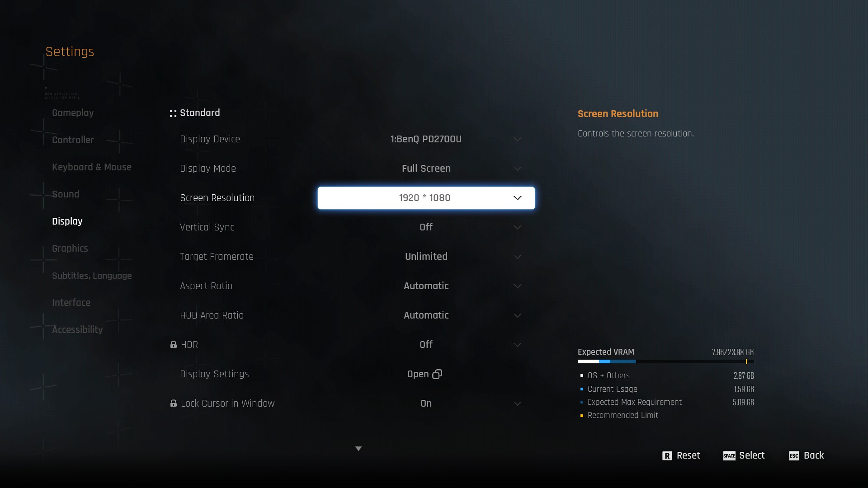The height and width of the screenshot is (488, 868).
Task: Click the scroll-down triangle below the list
Action: [359, 449]
